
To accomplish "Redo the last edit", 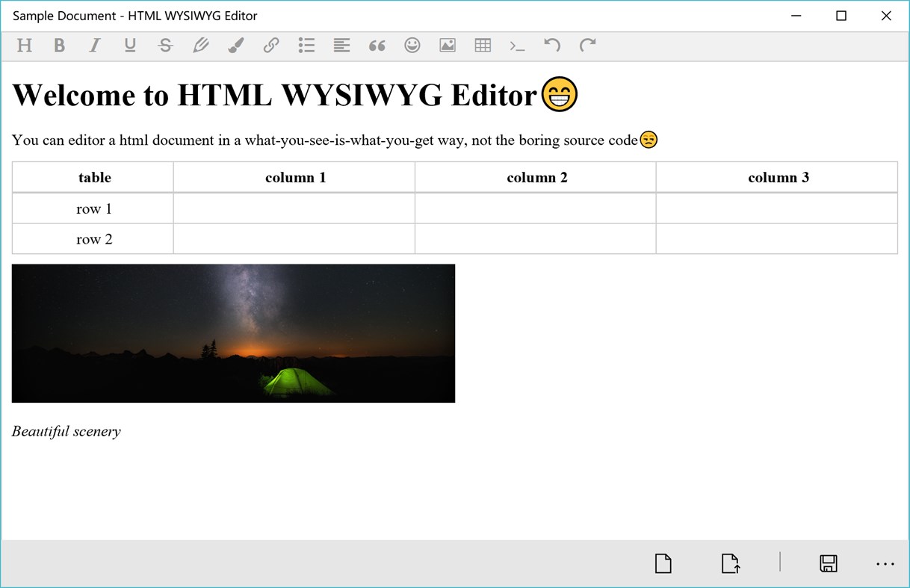I will [587, 46].
